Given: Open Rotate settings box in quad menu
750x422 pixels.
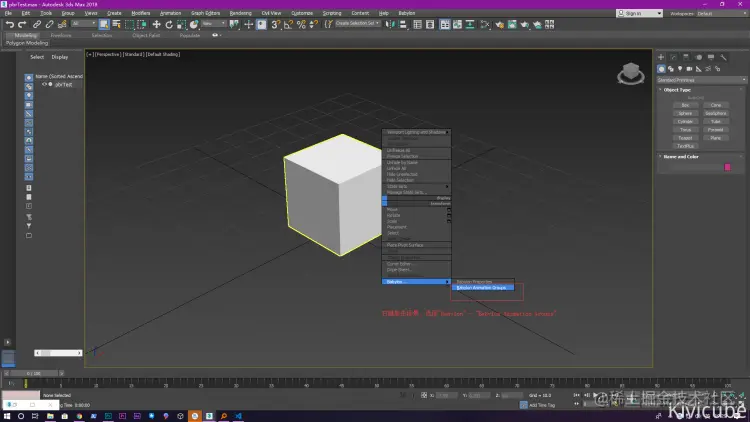Looking at the screenshot, I should (449, 215).
